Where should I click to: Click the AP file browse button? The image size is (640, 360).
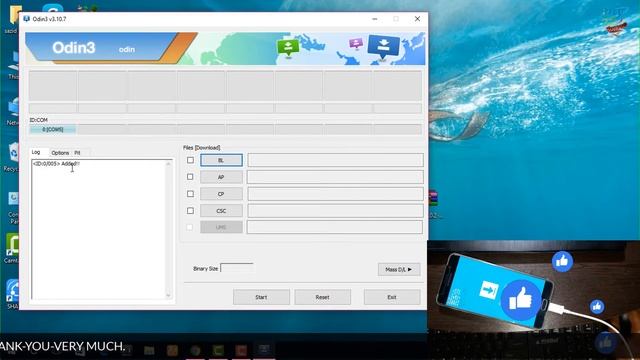[221, 177]
